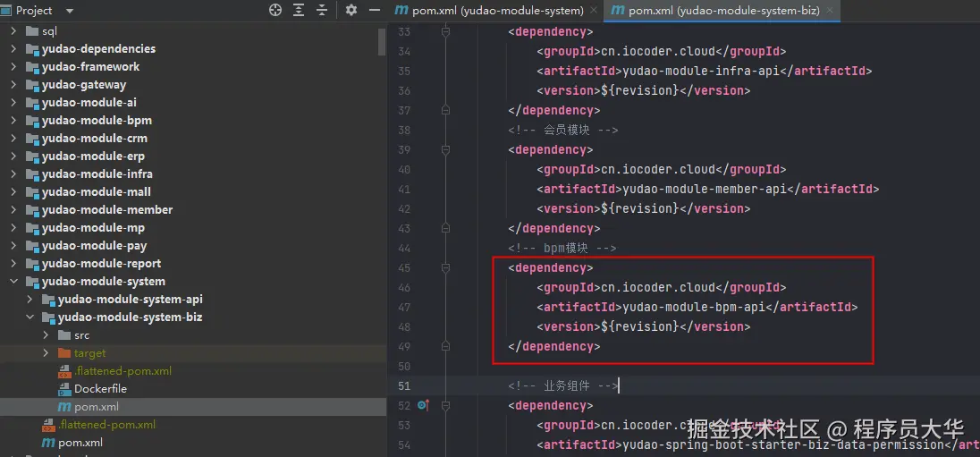980x457 pixels.
Task: Select .flattened-pom.xml under system-biz
Action: (122, 371)
